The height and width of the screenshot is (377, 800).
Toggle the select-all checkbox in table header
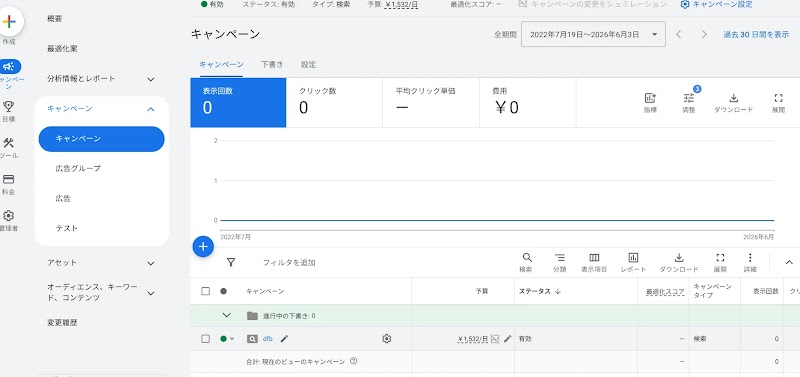(205, 291)
